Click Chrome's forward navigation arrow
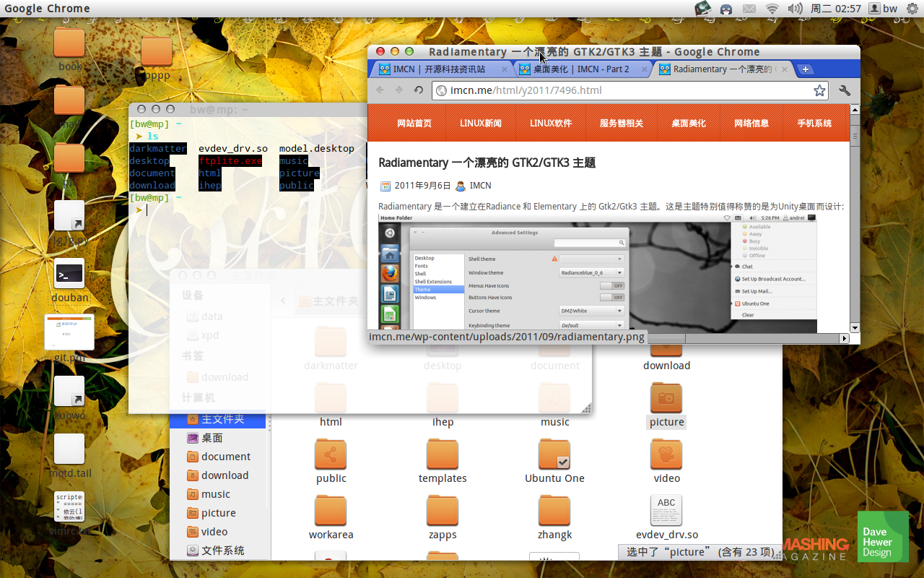Viewport: 924px width, 578px height. [399, 90]
